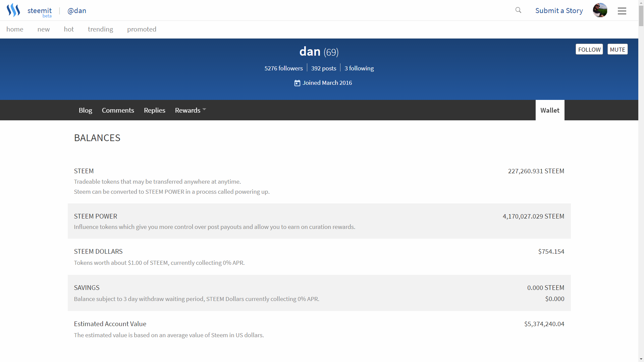Open the hamburger menu icon
The width and height of the screenshot is (644, 362).
pyautogui.click(x=622, y=11)
